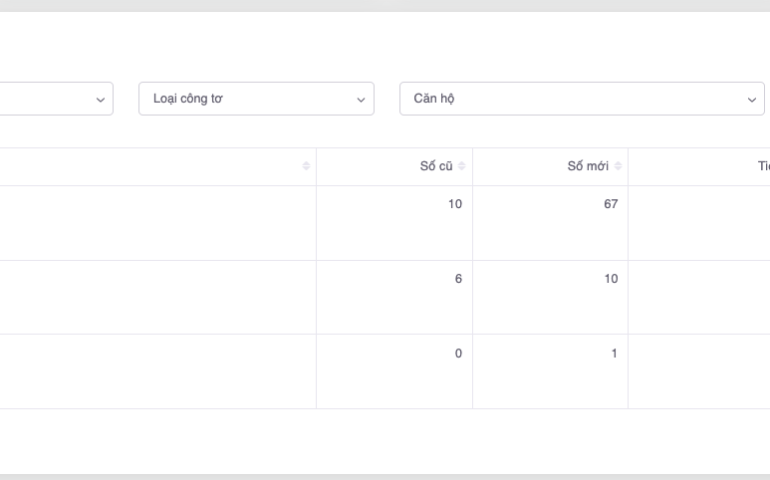Click sort icon beside Số cũ header
The height and width of the screenshot is (480, 770).
click(x=462, y=167)
